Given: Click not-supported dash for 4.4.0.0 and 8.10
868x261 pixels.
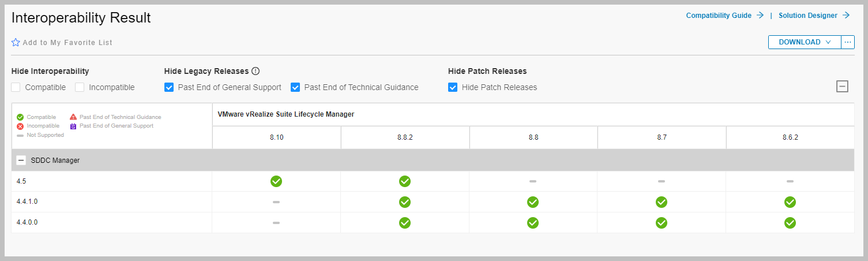Looking at the screenshot, I should tap(276, 223).
